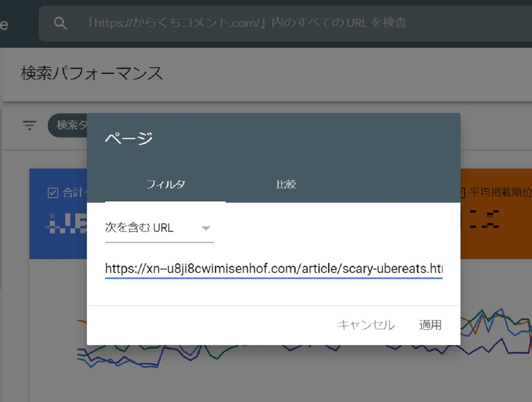This screenshot has height=402, width=532.
Task: Click the 検索パフォーマンス page heading
Action: tap(92, 74)
